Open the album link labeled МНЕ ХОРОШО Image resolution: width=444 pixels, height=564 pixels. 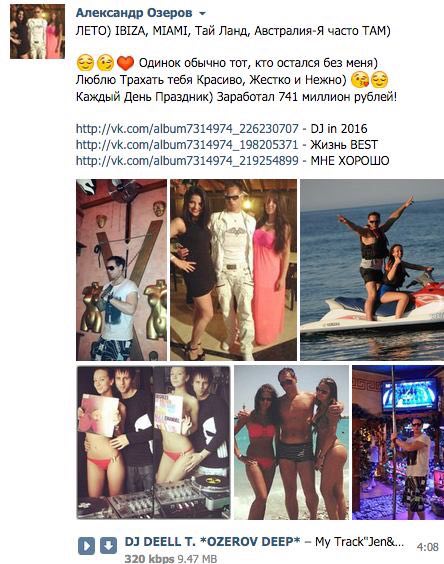point(187,160)
